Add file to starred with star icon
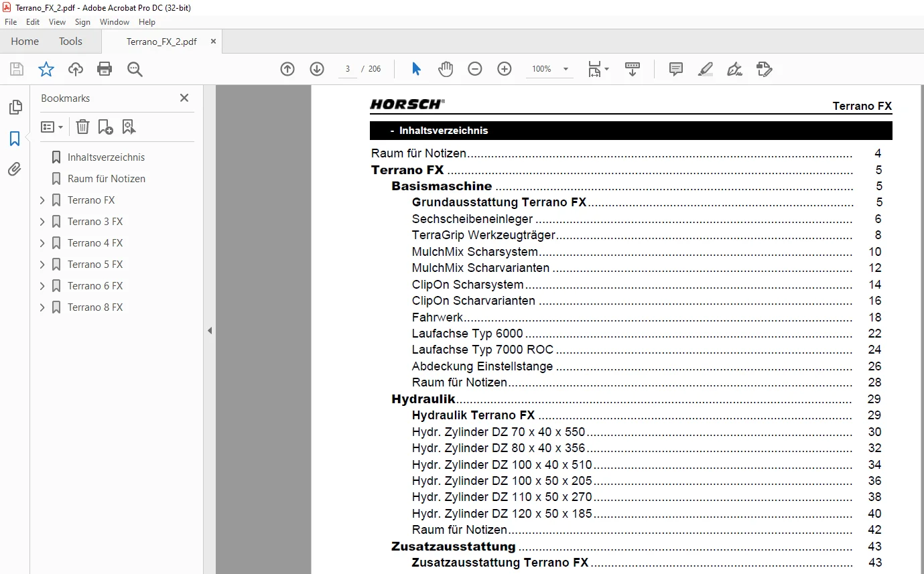The width and height of the screenshot is (924, 574). 46,69
